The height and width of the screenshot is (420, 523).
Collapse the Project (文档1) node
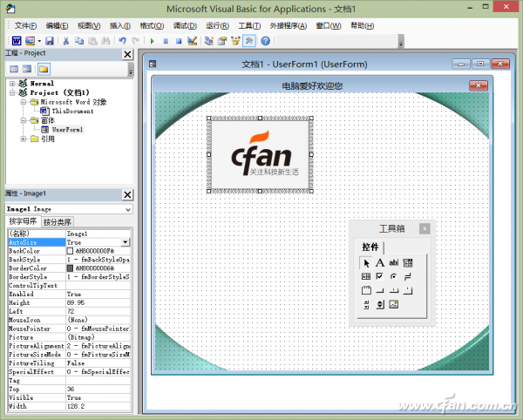[x=12, y=92]
